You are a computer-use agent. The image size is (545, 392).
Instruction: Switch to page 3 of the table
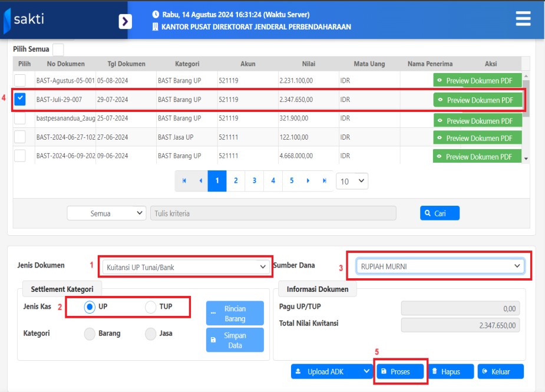[255, 181]
